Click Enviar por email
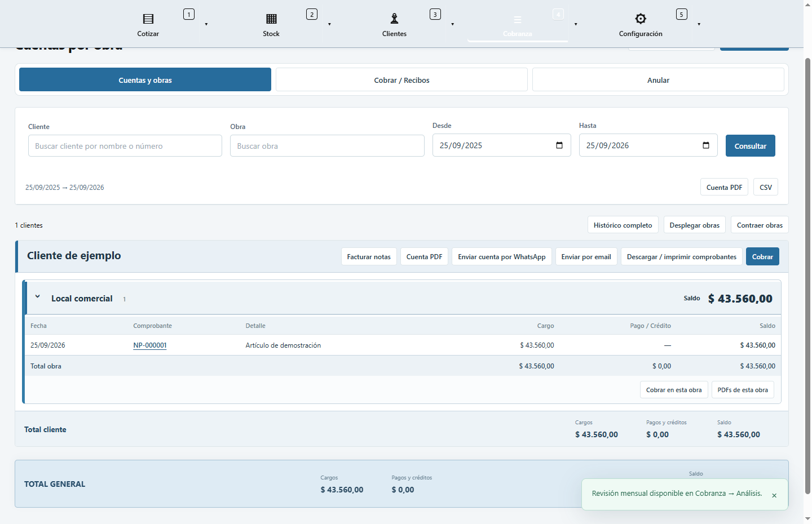812x524 pixels. coord(586,256)
